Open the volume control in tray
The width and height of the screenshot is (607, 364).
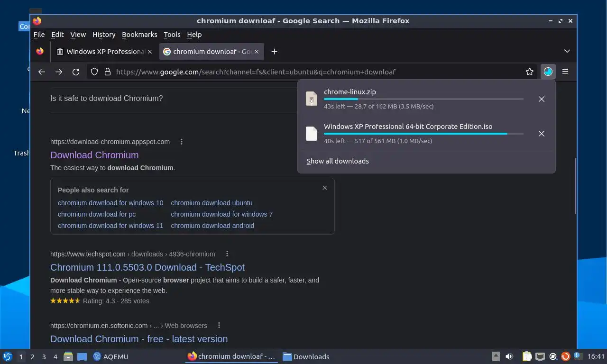509,356
